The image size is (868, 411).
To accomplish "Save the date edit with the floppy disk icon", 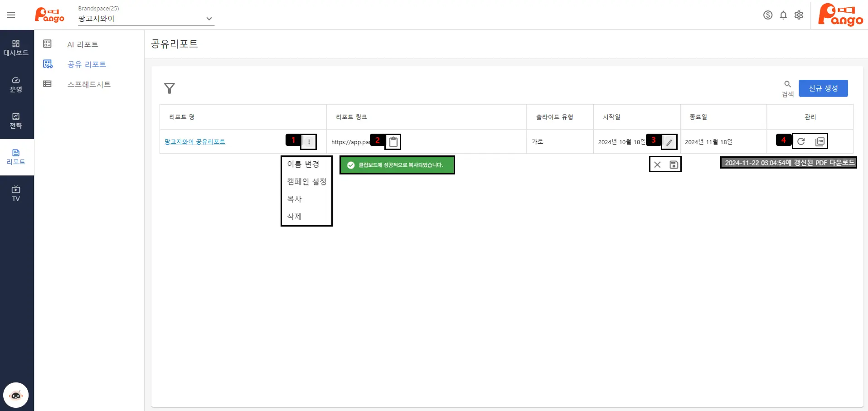I will (674, 164).
